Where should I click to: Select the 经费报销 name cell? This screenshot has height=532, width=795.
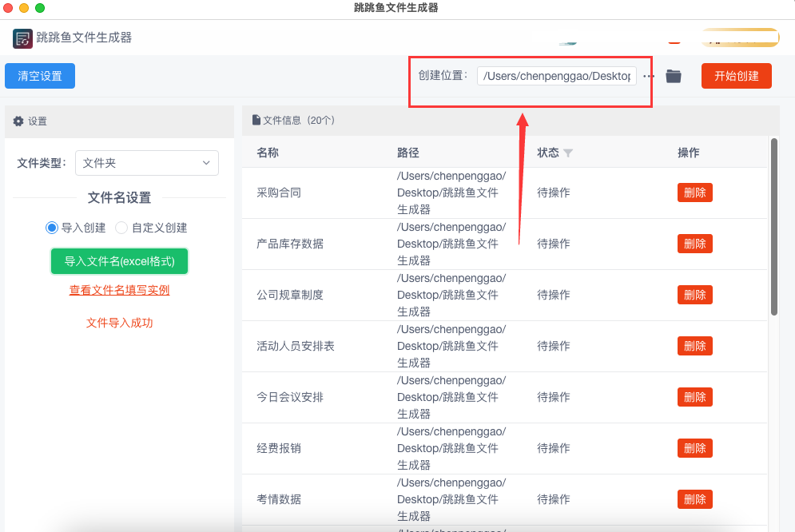click(279, 448)
